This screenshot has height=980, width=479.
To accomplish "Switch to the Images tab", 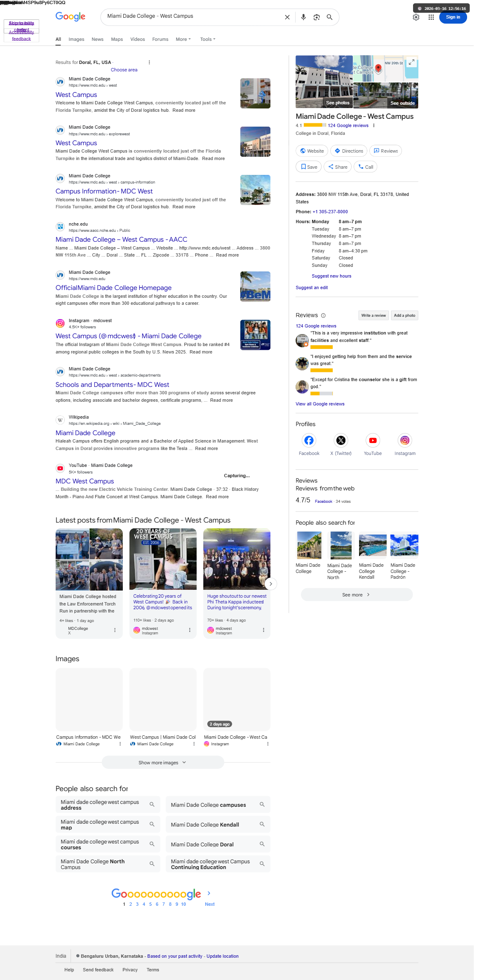I will point(76,39).
